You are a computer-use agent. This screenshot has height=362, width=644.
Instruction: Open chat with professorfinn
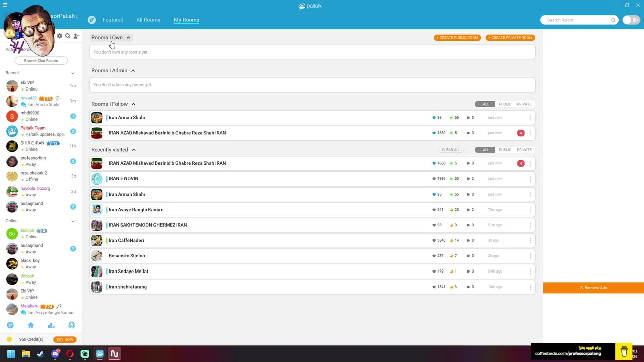pos(41,161)
